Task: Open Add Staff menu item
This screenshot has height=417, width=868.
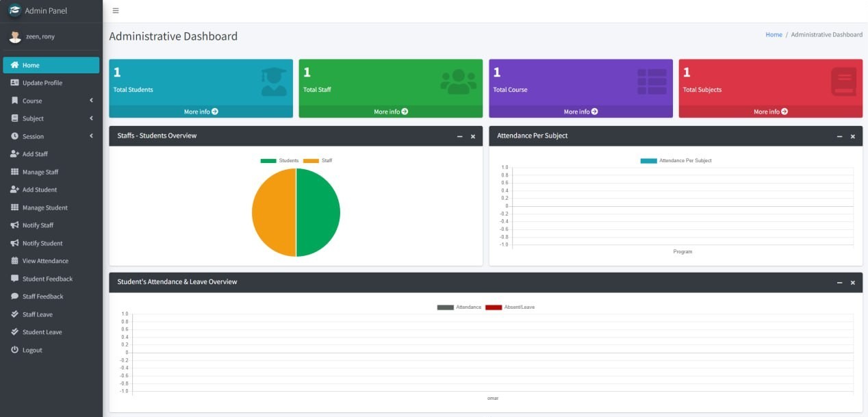Action: pyautogui.click(x=51, y=154)
